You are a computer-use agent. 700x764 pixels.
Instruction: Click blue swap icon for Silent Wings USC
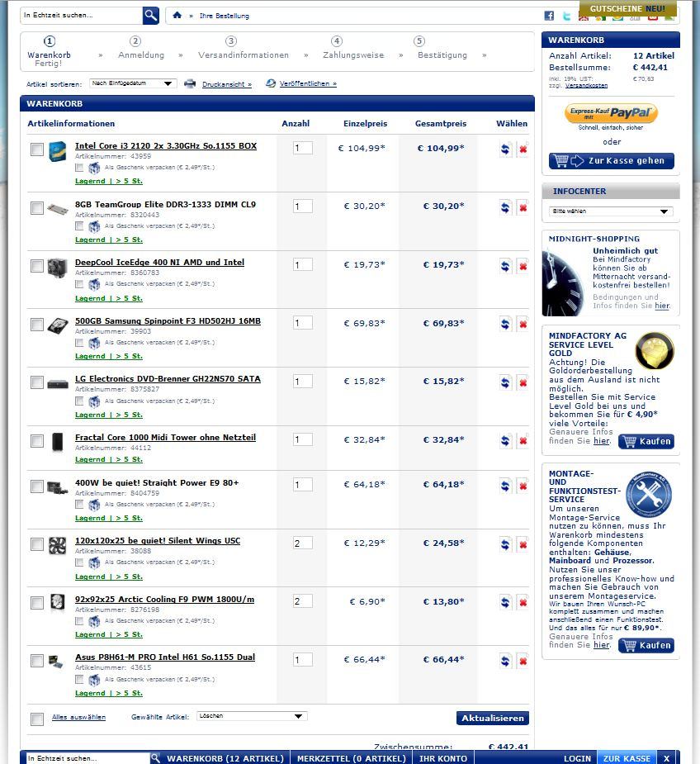(x=506, y=544)
